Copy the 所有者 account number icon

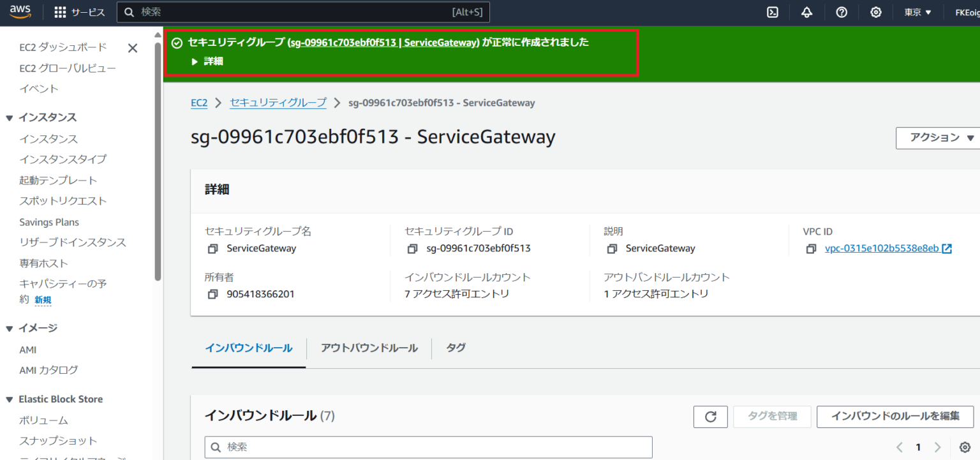[212, 293]
